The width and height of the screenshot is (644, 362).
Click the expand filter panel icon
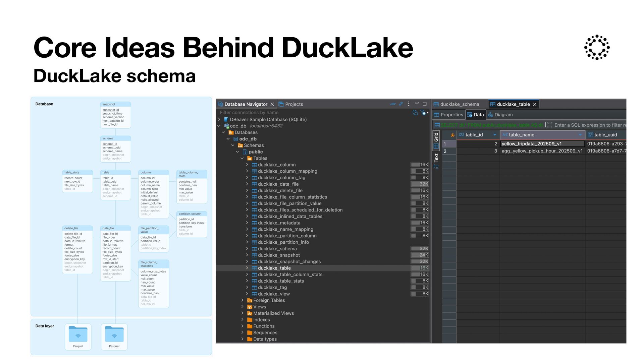pyautogui.click(x=549, y=125)
